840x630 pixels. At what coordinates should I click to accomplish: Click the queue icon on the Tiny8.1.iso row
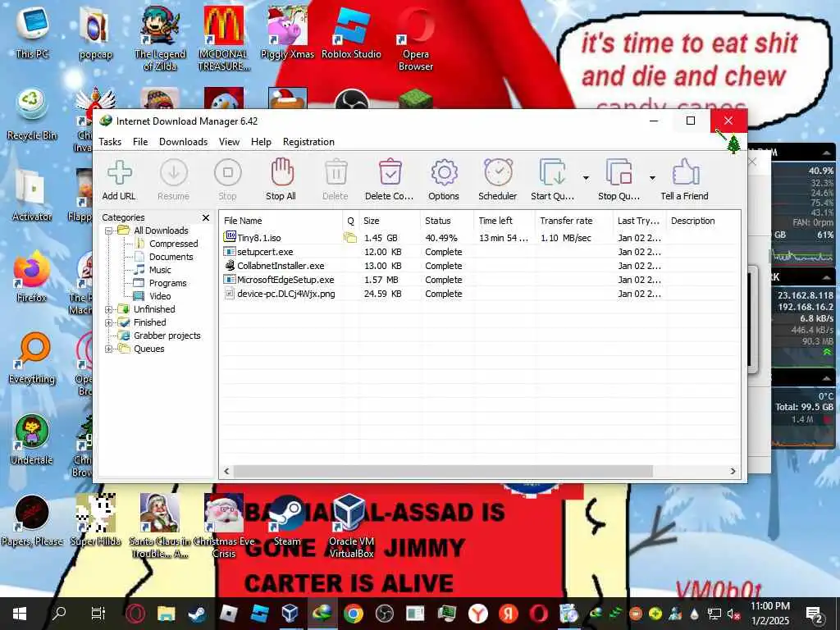350,237
